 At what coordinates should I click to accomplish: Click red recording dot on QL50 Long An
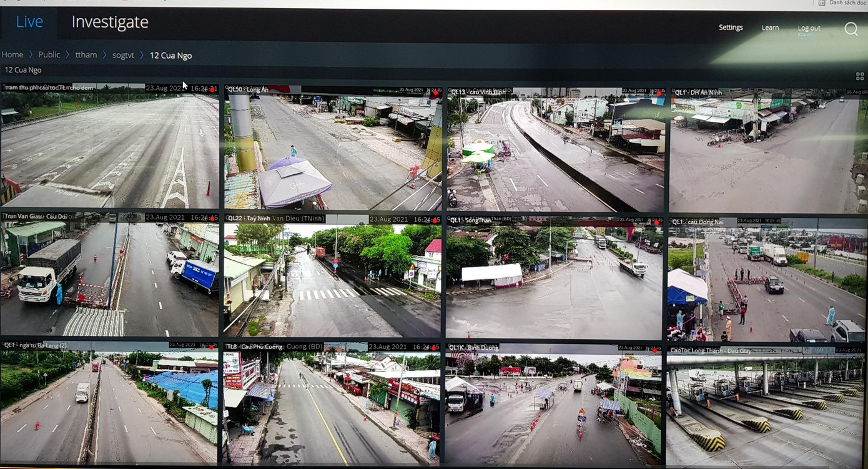pos(436,92)
